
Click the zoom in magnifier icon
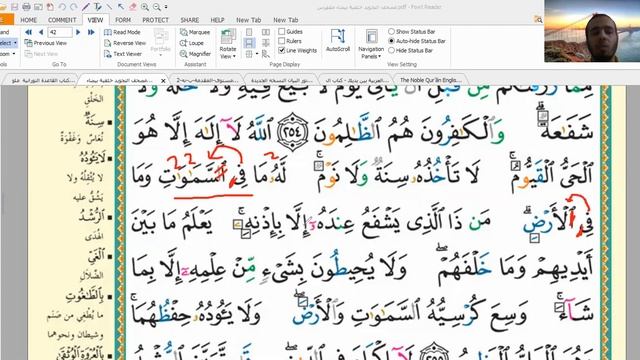[x=144, y=7]
